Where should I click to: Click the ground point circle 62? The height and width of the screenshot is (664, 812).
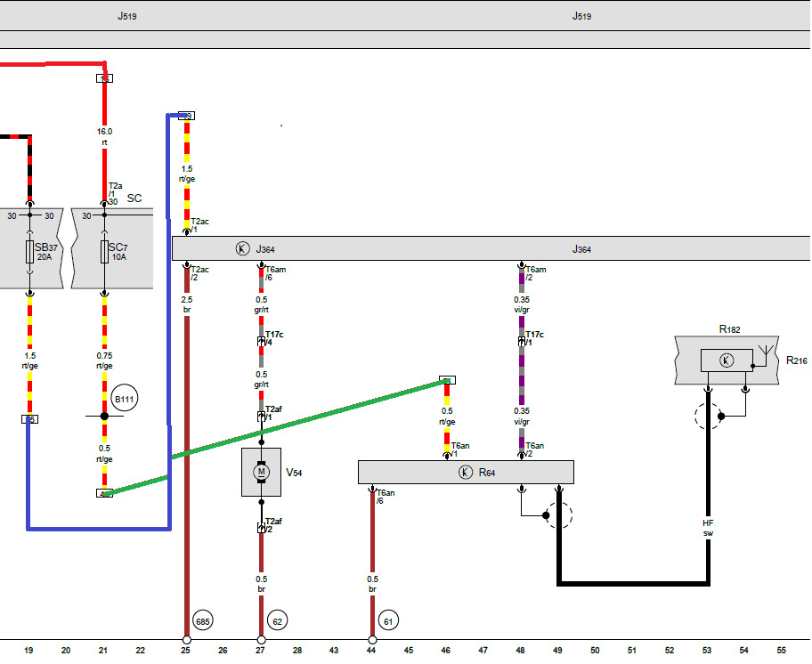coord(278,620)
